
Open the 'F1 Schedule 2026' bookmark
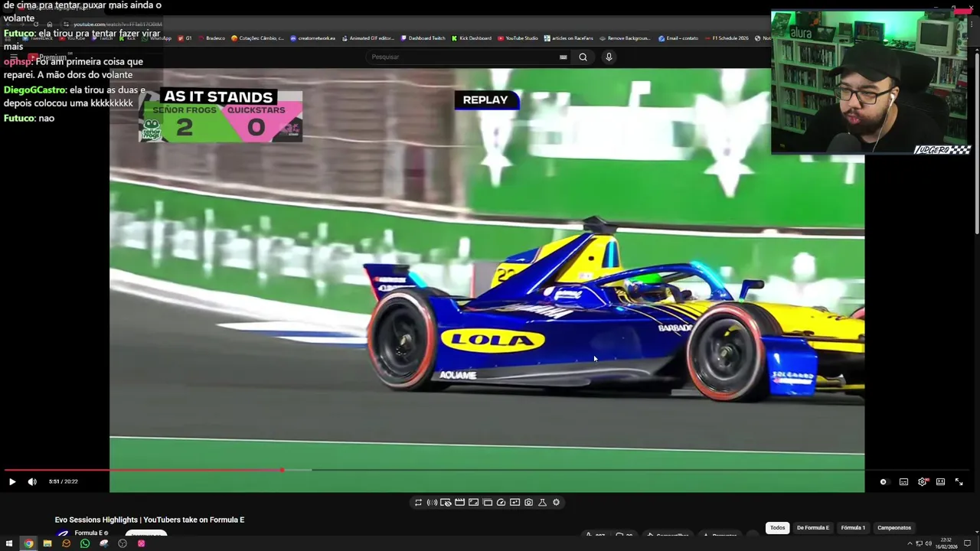pos(726,38)
